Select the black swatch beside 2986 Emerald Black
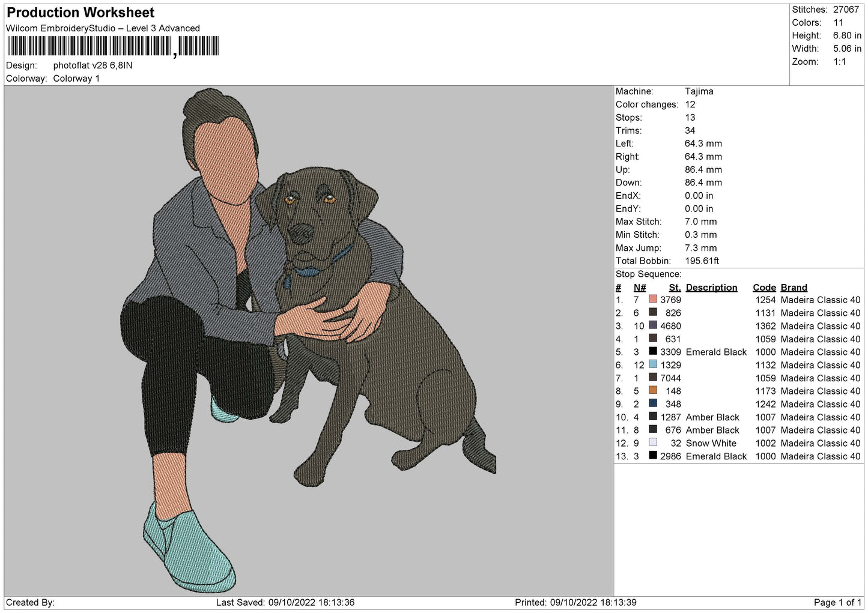868x613 pixels. click(653, 455)
